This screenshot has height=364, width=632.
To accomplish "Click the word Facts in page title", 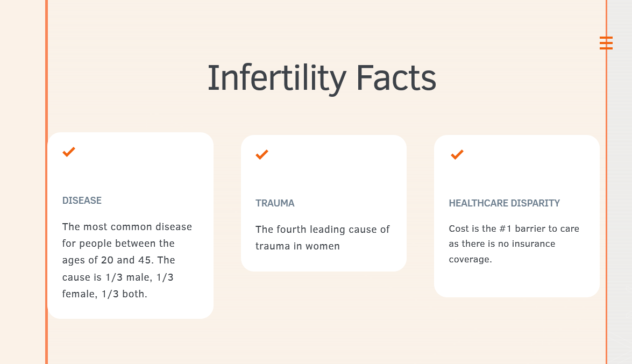I will coord(396,78).
